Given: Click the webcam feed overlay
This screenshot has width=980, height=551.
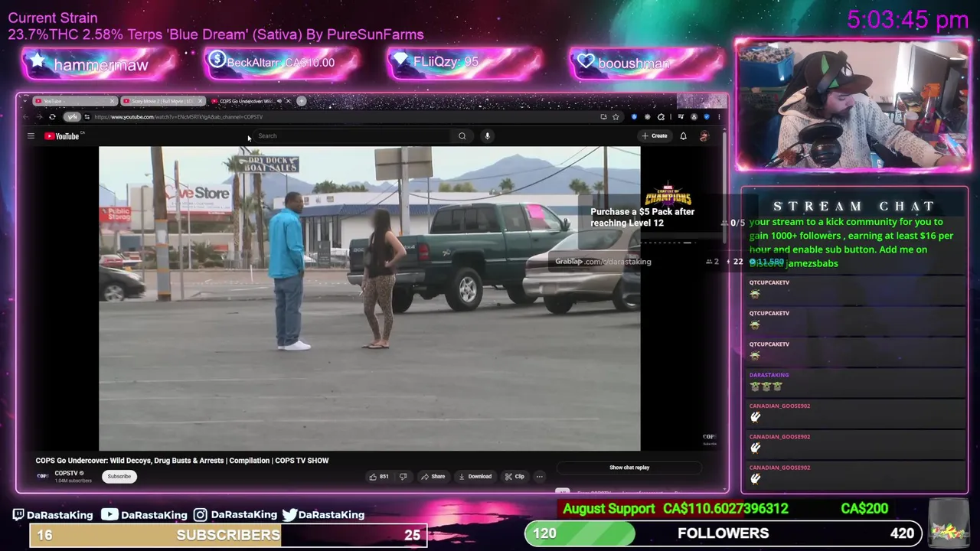Looking at the screenshot, I should 853,105.
